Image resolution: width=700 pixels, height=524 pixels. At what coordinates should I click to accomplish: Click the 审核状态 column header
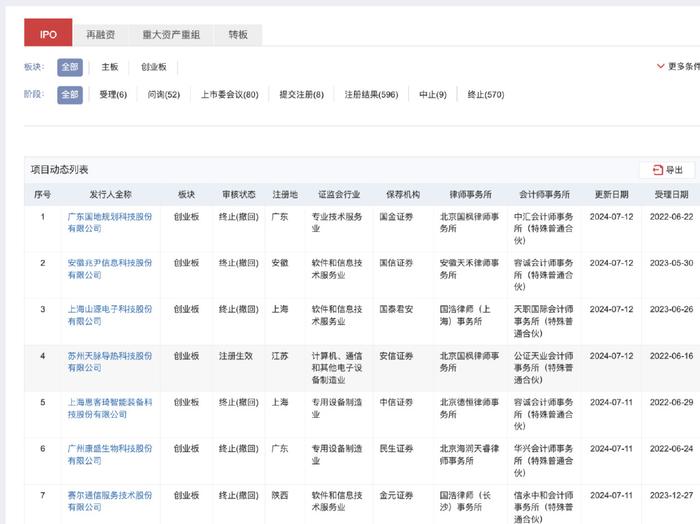[239, 195]
